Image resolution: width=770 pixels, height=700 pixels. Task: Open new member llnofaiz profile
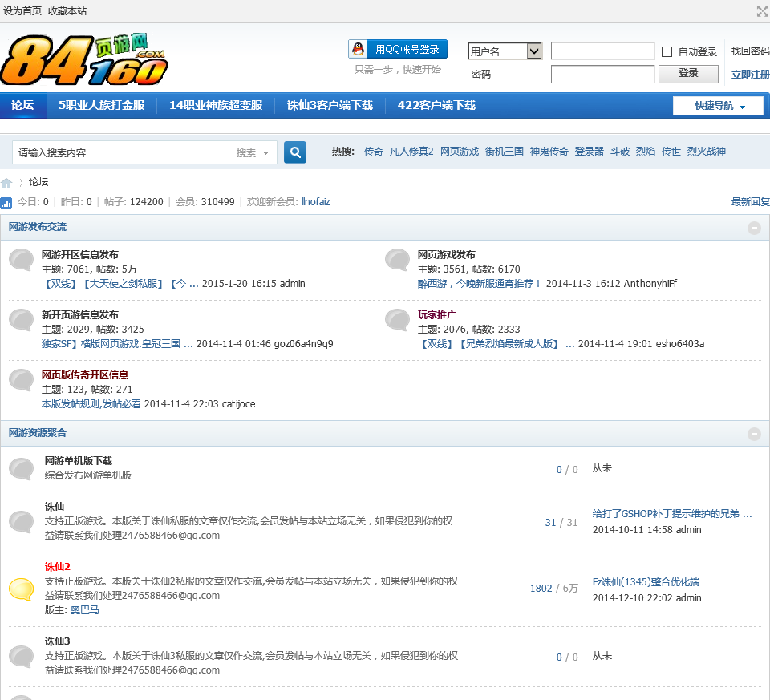315,202
